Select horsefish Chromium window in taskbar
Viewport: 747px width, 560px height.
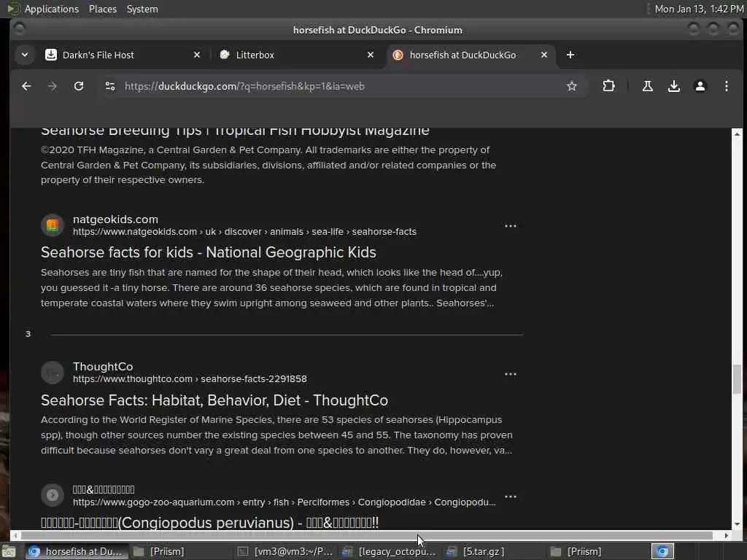76,551
